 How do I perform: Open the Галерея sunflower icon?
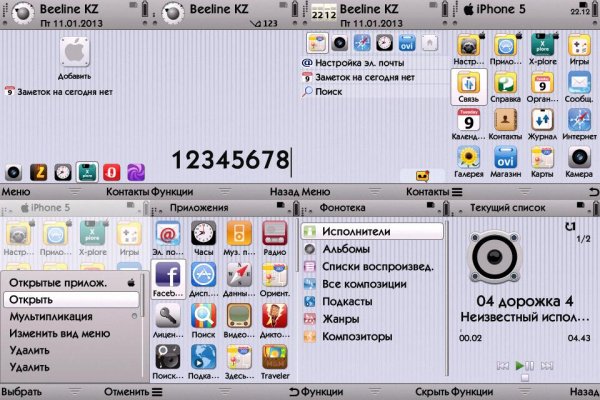(468, 158)
